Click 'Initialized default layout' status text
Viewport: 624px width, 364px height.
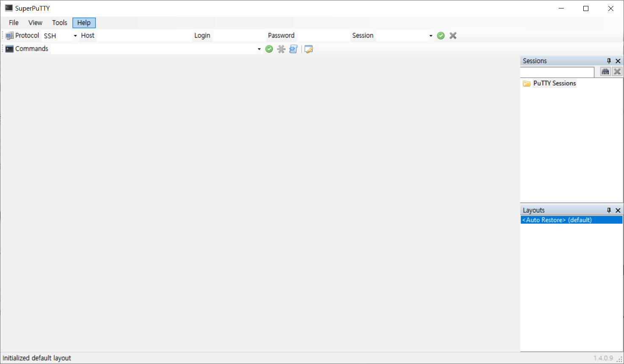[37, 358]
